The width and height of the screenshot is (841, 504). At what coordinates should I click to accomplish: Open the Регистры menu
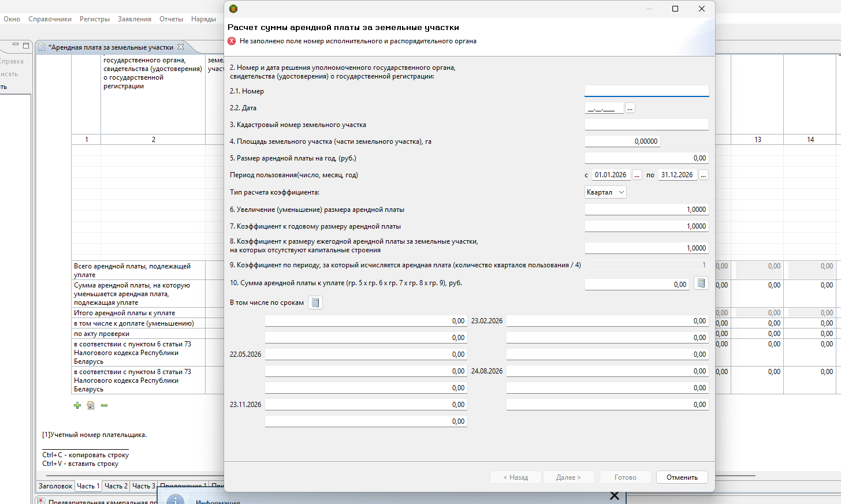(x=95, y=19)
